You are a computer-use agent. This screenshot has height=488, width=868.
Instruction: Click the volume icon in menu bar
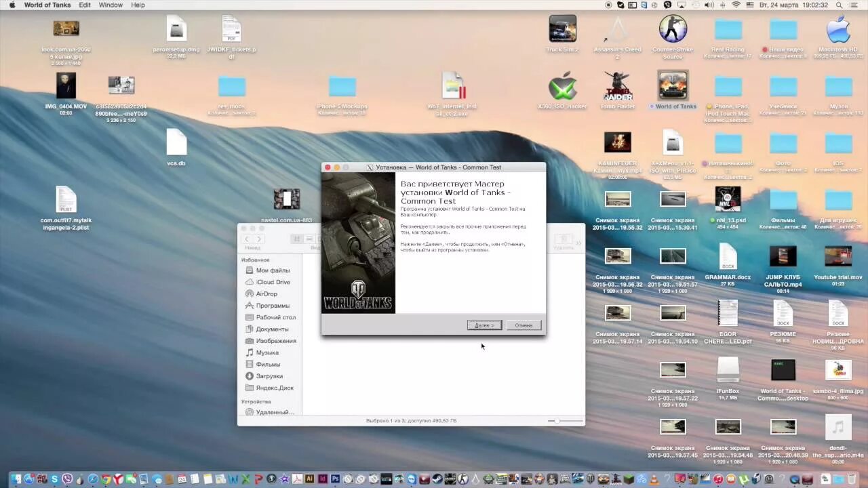tap(709, 5)
